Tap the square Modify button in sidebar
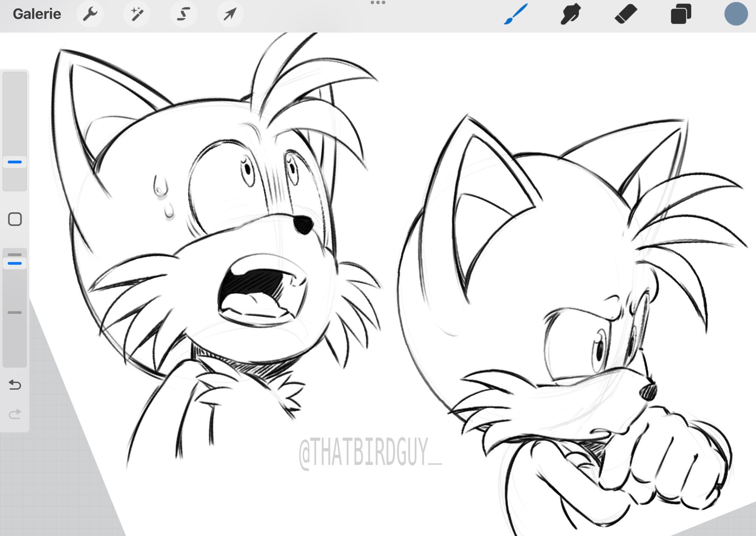The height and width of the screenshot is (536, 756). tap(15, 219)
